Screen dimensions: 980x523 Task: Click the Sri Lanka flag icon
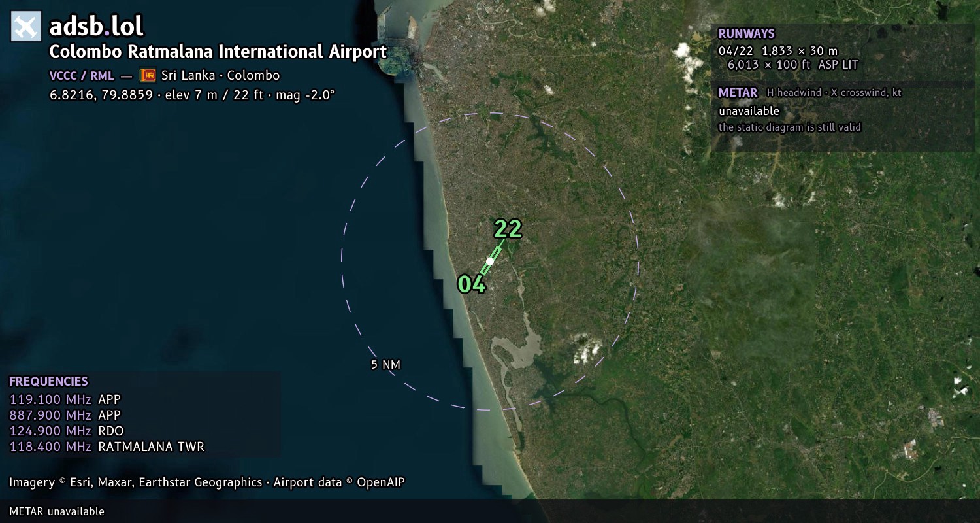[148, 75]
